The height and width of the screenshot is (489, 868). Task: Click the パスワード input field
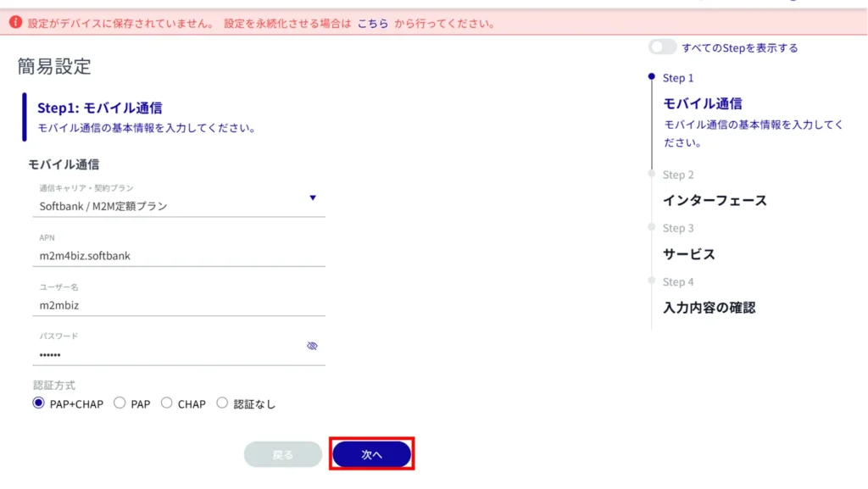(165, 354)
